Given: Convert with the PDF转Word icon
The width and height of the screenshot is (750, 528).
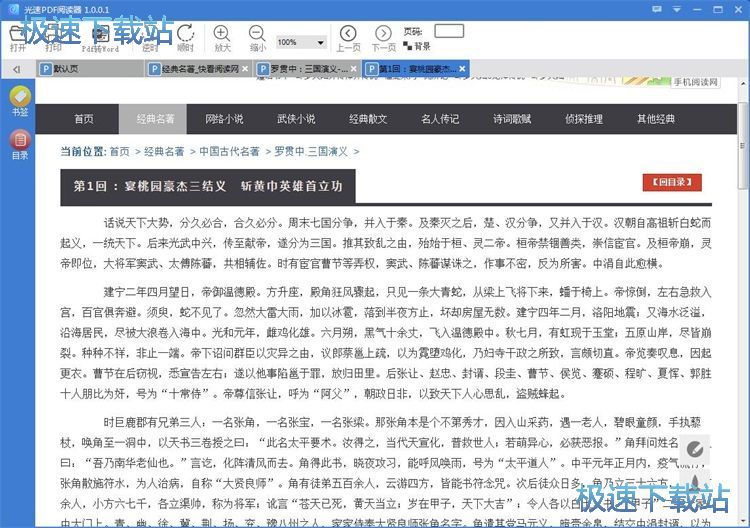Looking at the screenshot, I should [x=100, y=38].
